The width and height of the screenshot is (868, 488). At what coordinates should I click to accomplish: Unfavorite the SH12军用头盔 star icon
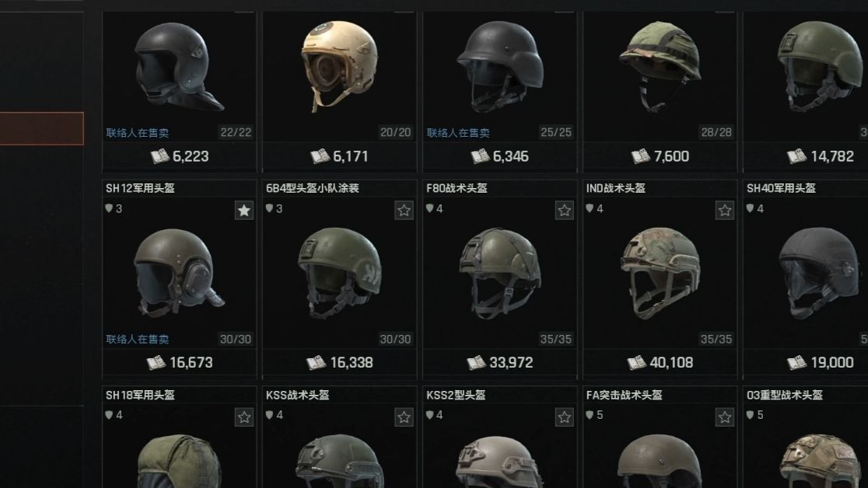[x=243, y=211]
